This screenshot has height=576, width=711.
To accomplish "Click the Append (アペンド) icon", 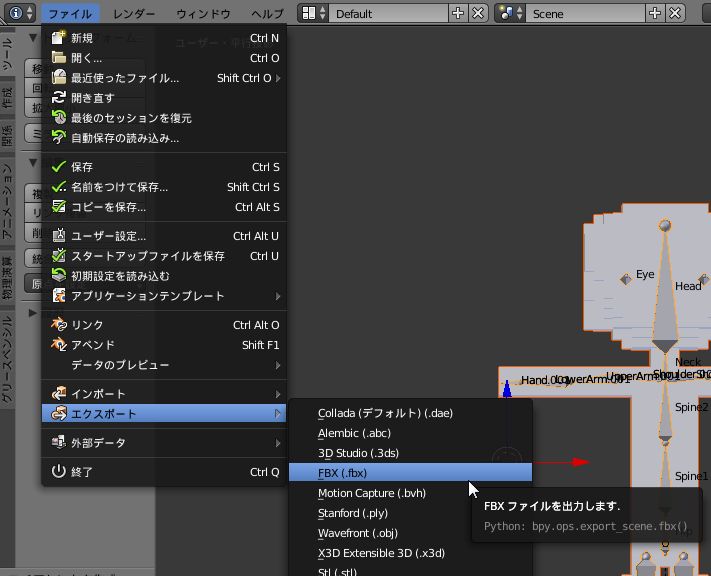I will tap(58, 345).
